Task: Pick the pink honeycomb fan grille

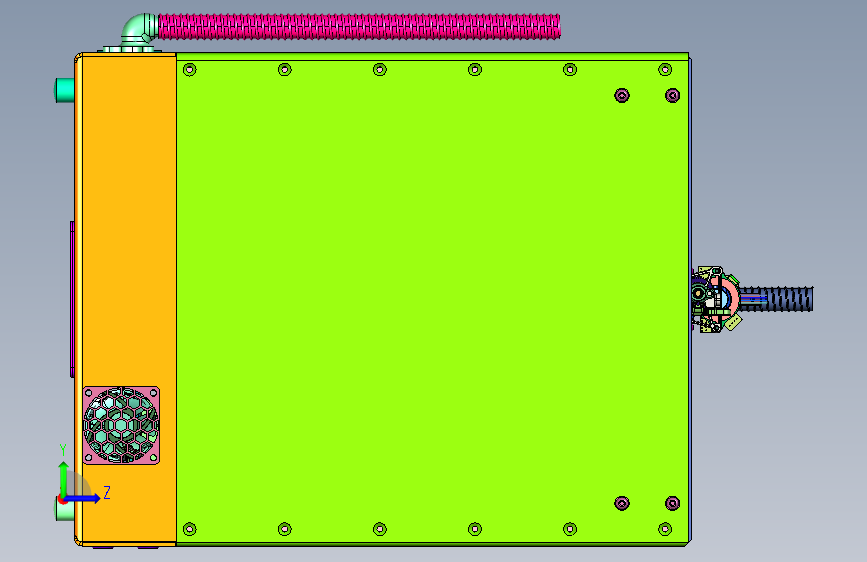Action: (x=121, y=425)
